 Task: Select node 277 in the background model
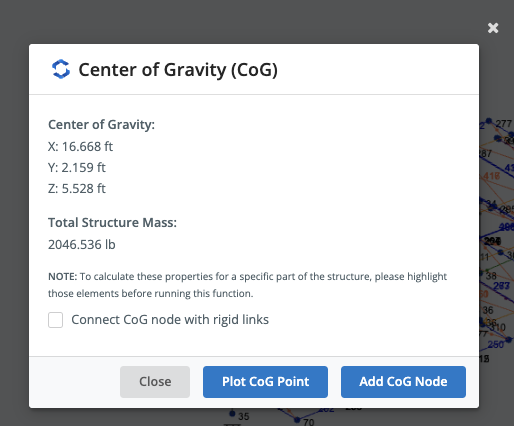[503, 124]
